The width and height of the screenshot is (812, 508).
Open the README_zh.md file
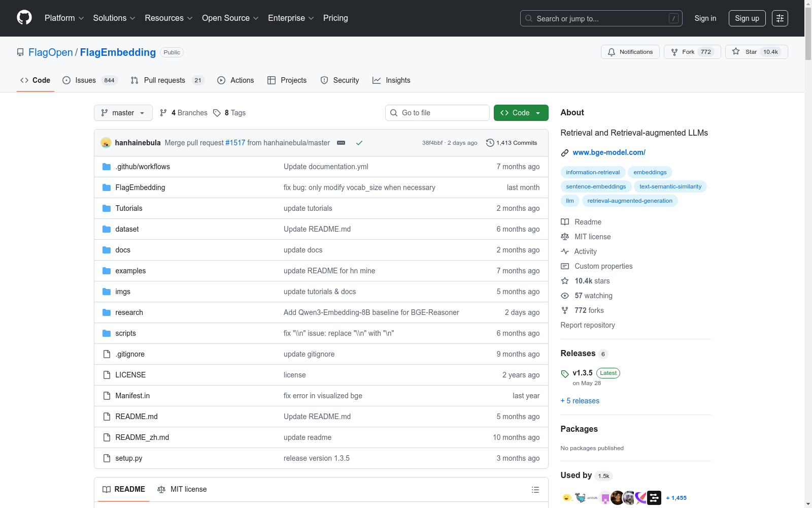pos(142,437)
